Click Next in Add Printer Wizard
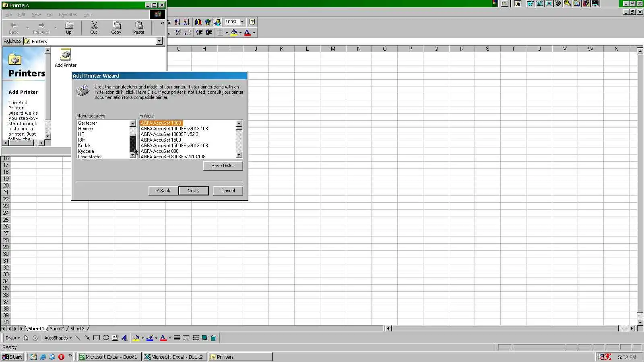 pyautogui.click(x=194, y=191)
